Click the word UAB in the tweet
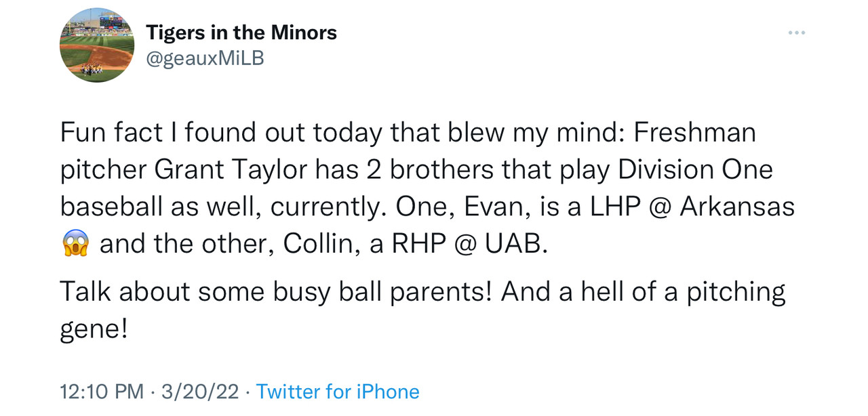Viewport: 868px width, 416px height. (x=514, y=244)
